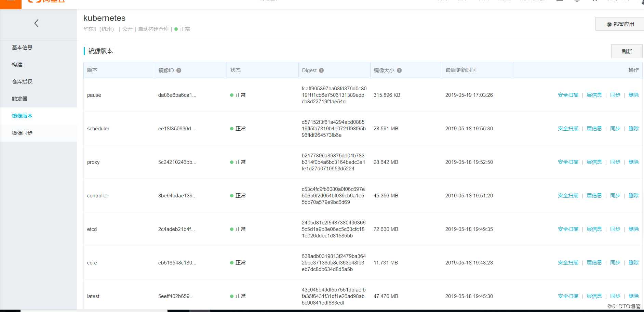644x312 pixels.
Task: Click the 部署应用 button
Action: click(620, 24)
